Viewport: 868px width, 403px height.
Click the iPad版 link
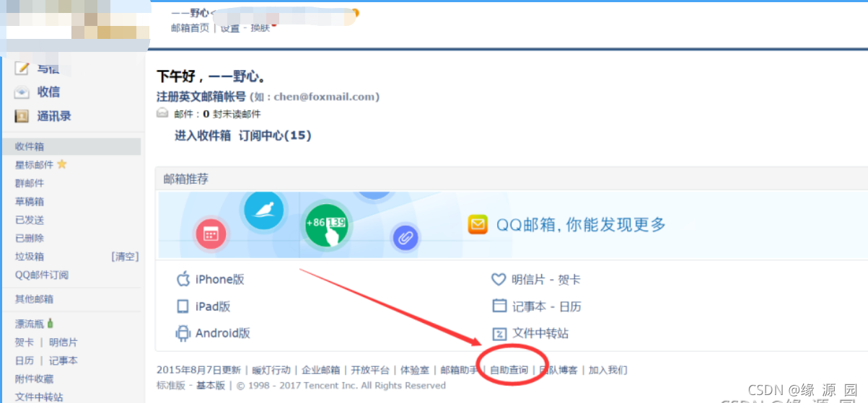(x=213, y=306)
